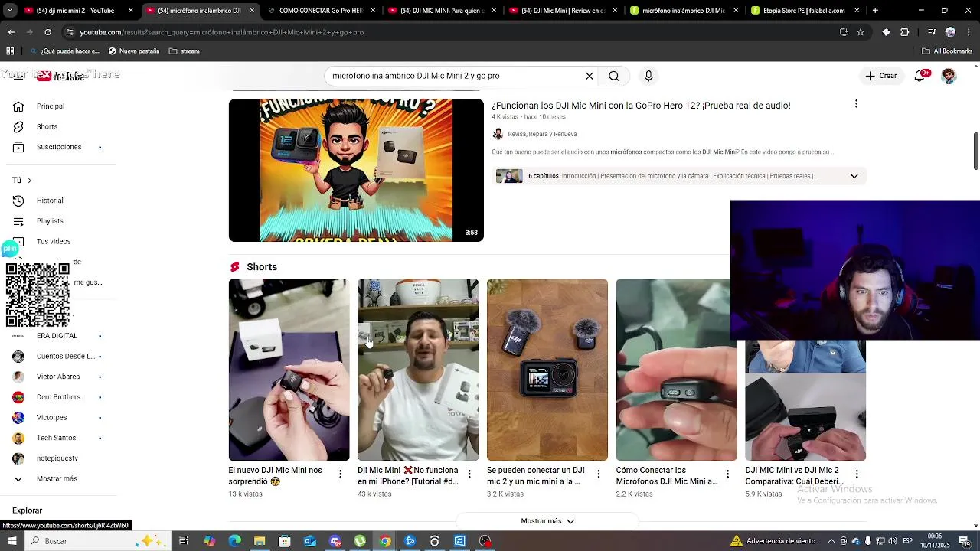This screenshot has height=551, width=980.
Task: Click the browser back arrow
Action: point(11,32)
